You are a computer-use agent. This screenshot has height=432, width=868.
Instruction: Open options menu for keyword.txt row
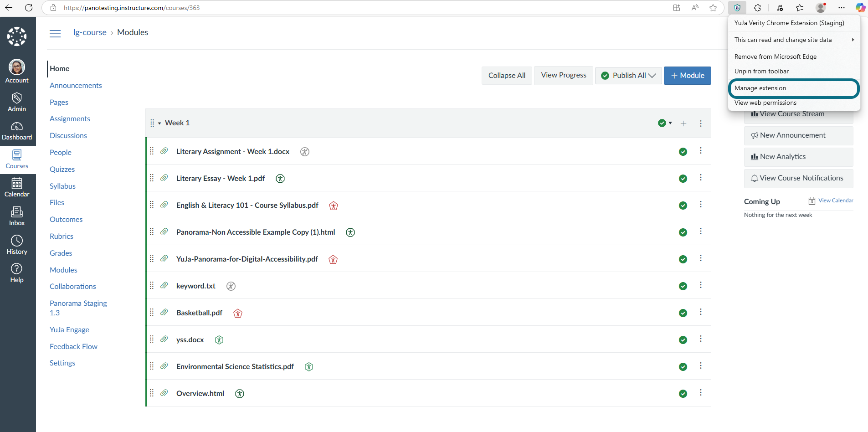tap(701, 285)
